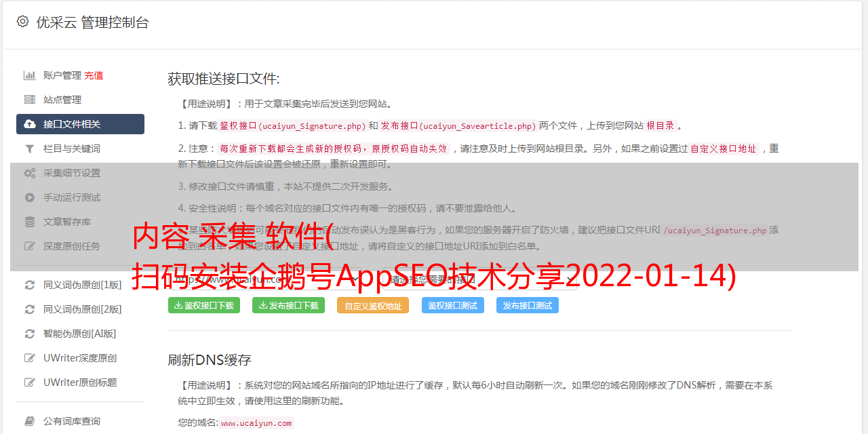This screenshot has width=868, height=434.
Task: Click the funnel icon for 栏目与关键词
Action: [30, 149]
